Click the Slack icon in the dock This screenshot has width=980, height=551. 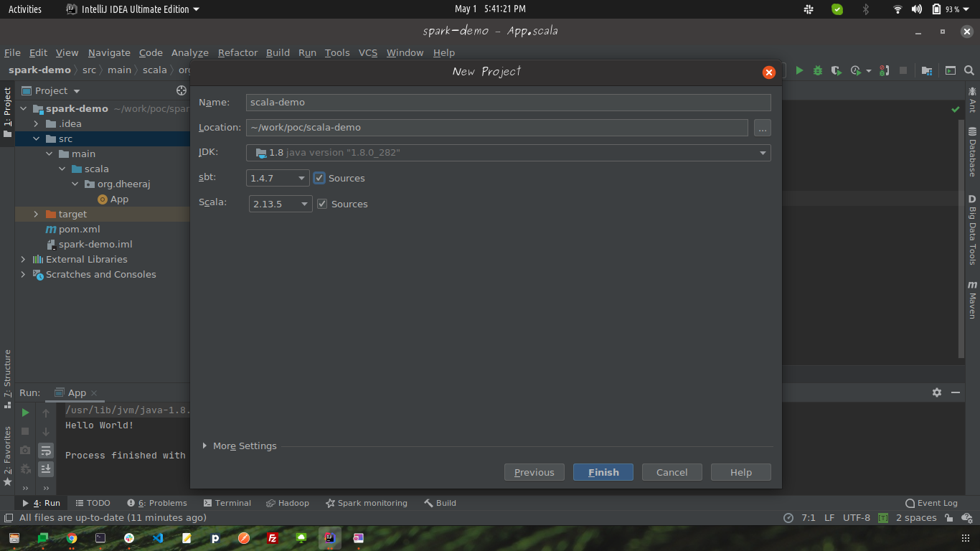129,538
